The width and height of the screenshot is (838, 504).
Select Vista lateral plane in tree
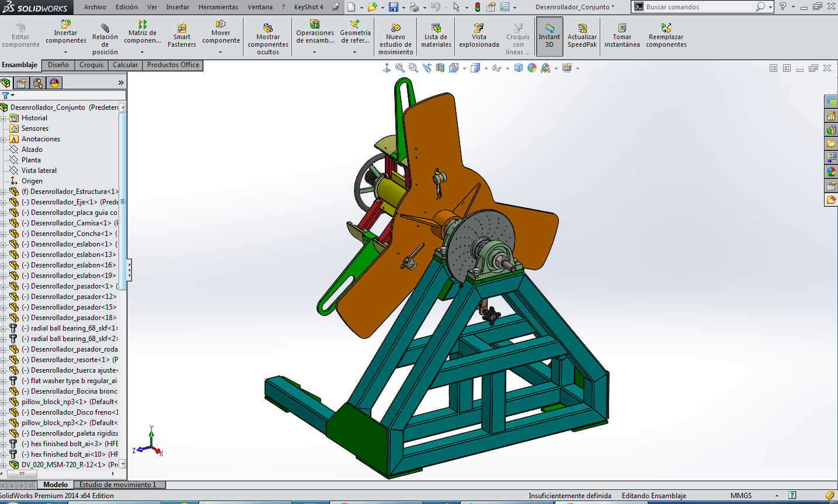coord(39,171)
